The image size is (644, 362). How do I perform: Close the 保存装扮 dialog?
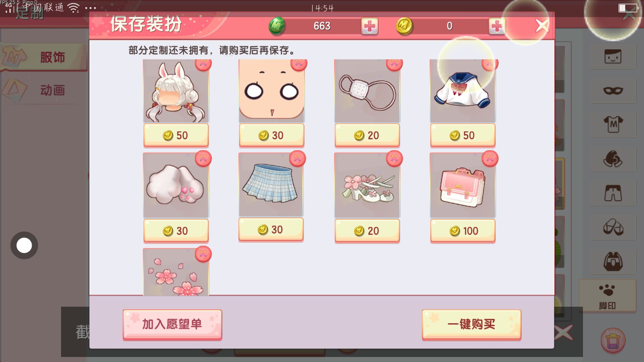[542, 26]
